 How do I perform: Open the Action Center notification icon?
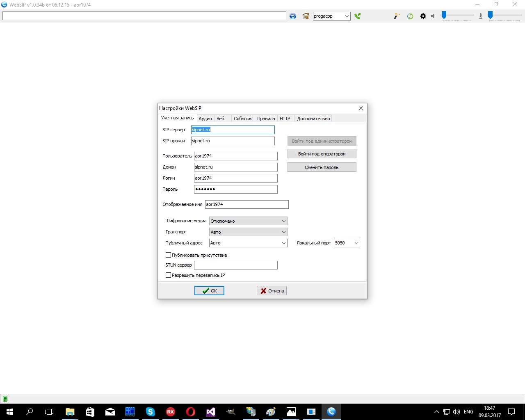(511, 412)
